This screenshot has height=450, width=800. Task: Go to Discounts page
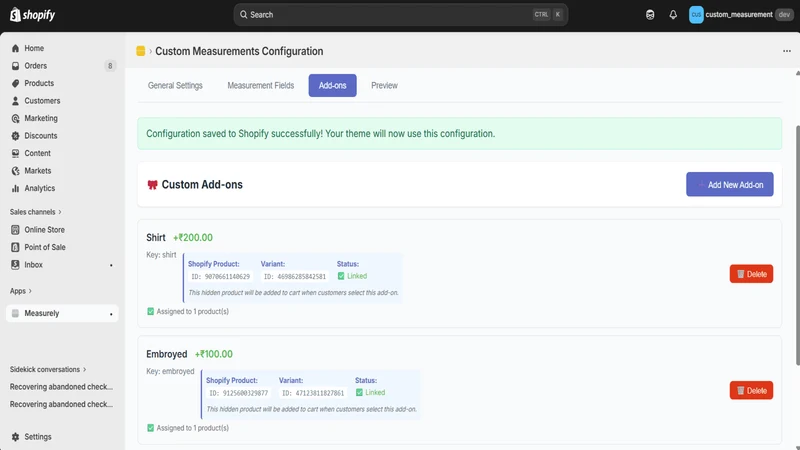coord(40,136)
